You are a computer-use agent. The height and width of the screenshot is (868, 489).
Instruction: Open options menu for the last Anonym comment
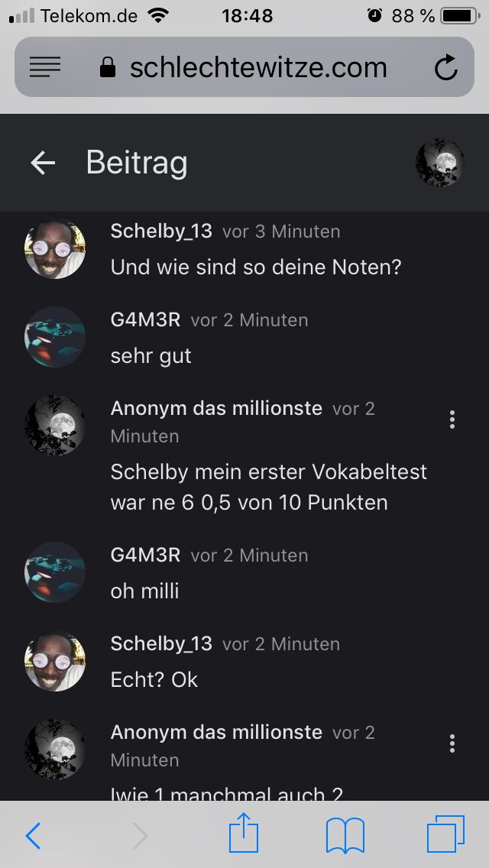coord(452,743)
